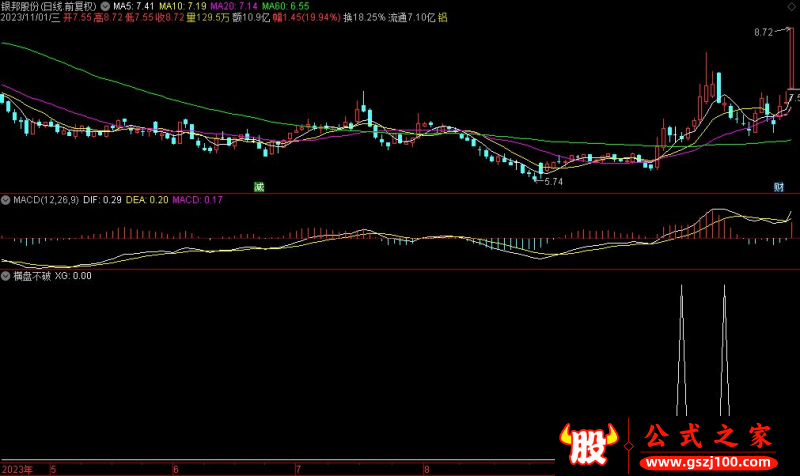Select the MA20: 7.14 label
Screen dimensions: 800x476
click(234, 6)
